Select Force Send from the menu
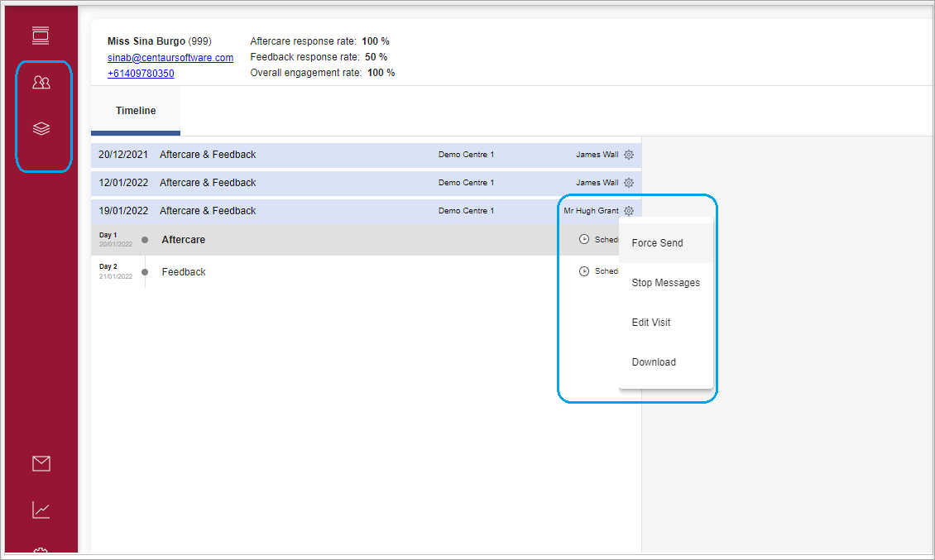 point(657,243)
